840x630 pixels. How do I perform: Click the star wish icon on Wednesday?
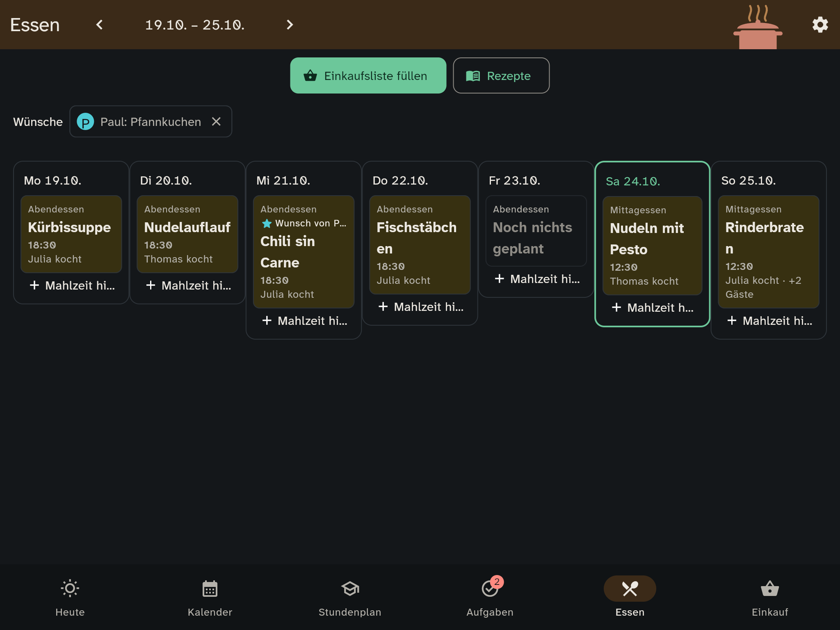click(x=267, y=223)
